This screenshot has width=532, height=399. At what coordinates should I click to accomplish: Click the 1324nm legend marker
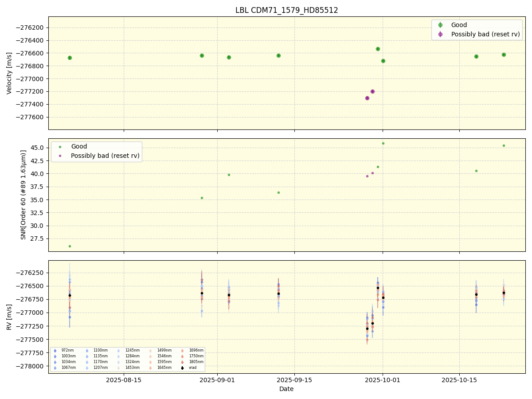[119, 362]
